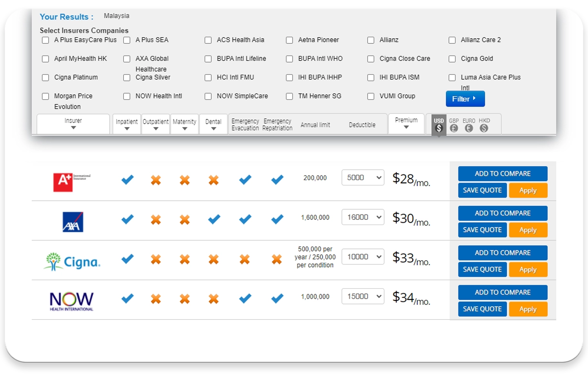Open the 15000 deductible select for NOW Health
588x378 pixels.
click(363, 296)
